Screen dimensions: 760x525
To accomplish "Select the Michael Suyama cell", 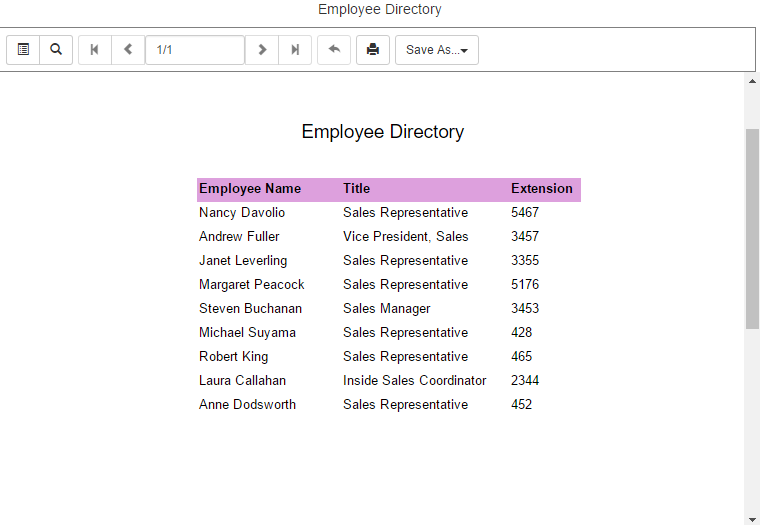I will [x=247, y=333].
